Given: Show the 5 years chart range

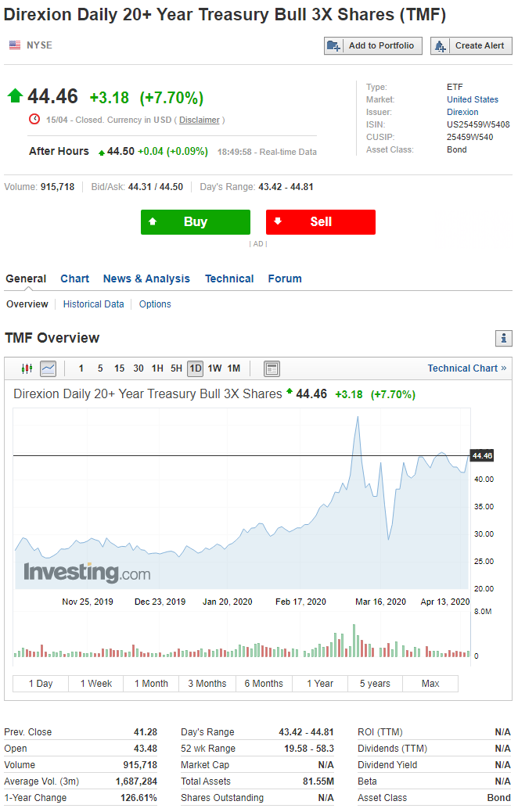Looking at the screenshot, I should click(375, 684).
